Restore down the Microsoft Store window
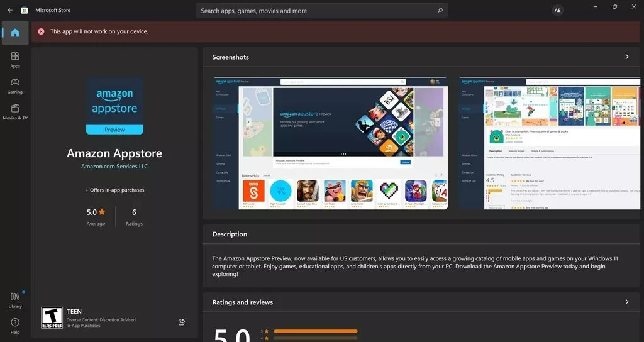The width and height of the screenshot is (644, 342). [615, 6]
